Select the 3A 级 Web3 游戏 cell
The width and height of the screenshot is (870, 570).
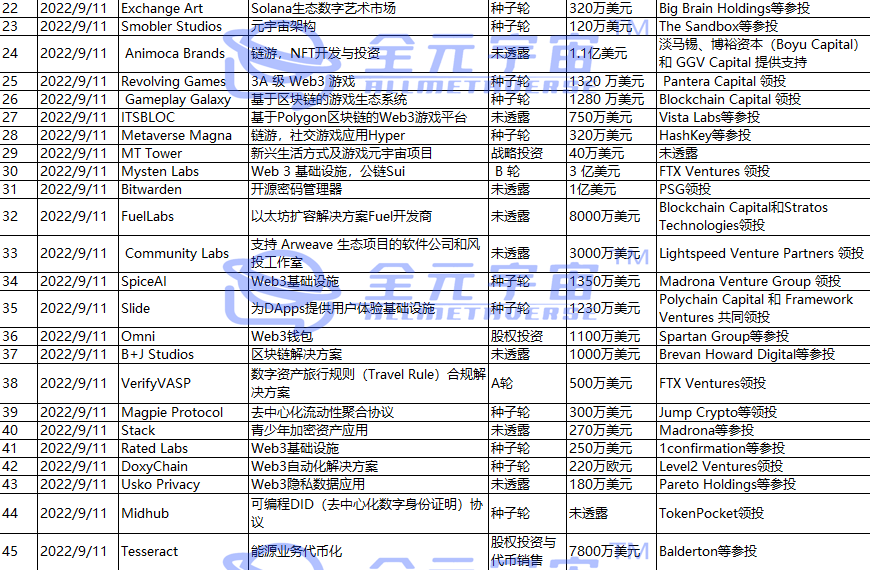368,82
